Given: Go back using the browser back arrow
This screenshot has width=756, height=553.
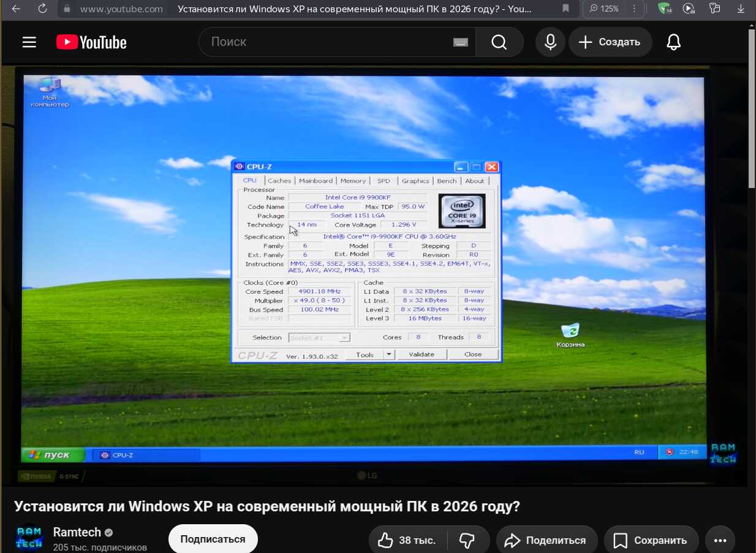Looking at the screenshot, I should click(16, 9).
